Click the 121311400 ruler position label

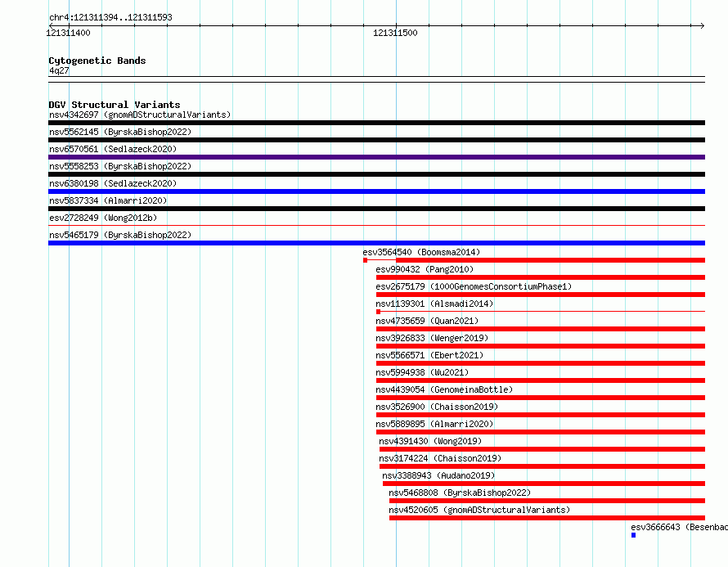coord(68,33)
